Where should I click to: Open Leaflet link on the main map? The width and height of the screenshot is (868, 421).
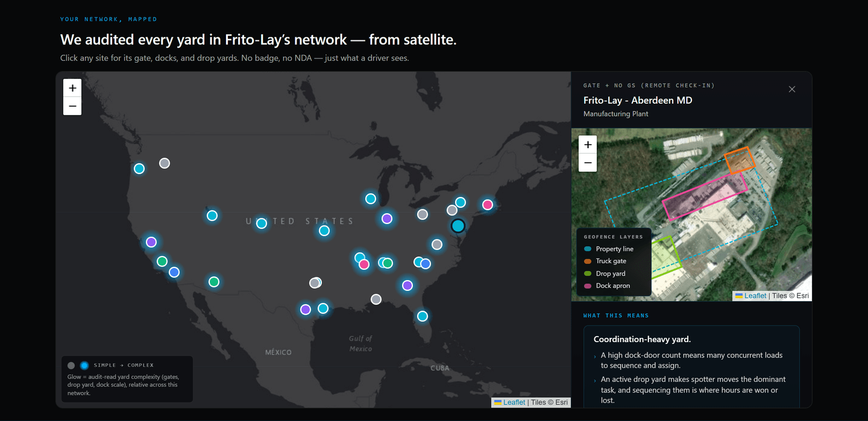pos(514,402)
